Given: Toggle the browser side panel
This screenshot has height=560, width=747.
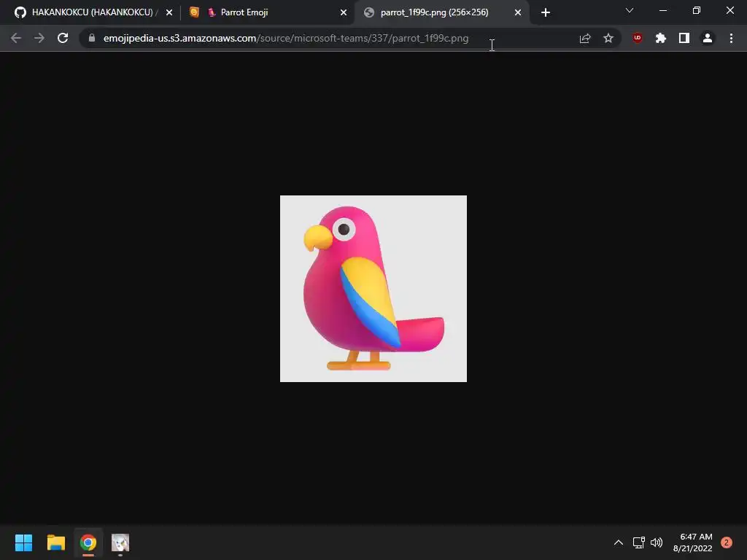Looking at the screenshot, I should coord(684,38).
